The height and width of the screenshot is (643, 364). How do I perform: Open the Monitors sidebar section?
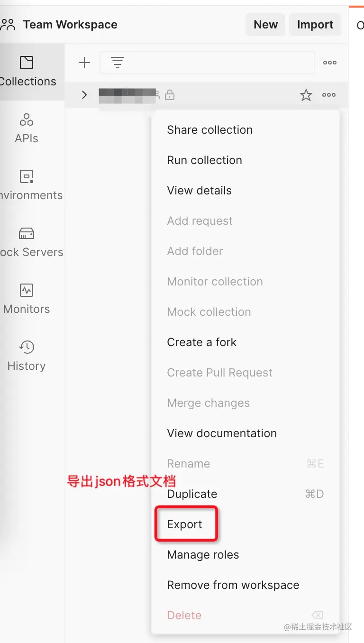point(27,299)
